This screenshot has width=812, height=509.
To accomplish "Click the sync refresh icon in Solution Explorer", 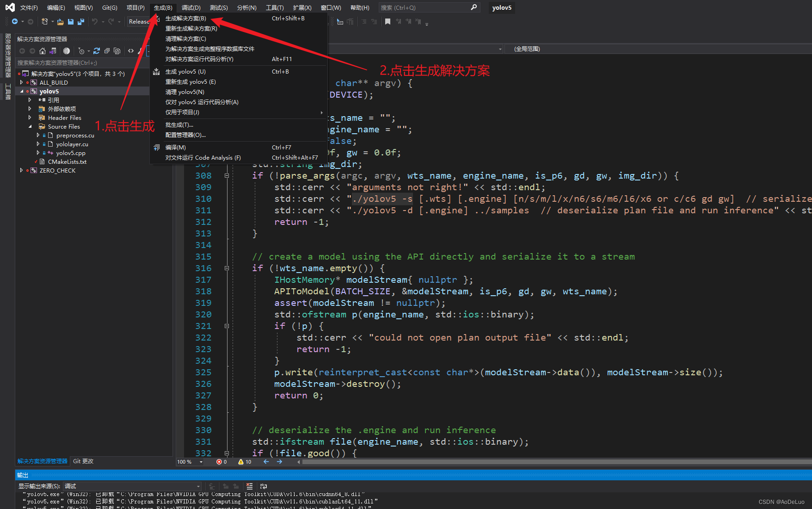I will 97,51.
